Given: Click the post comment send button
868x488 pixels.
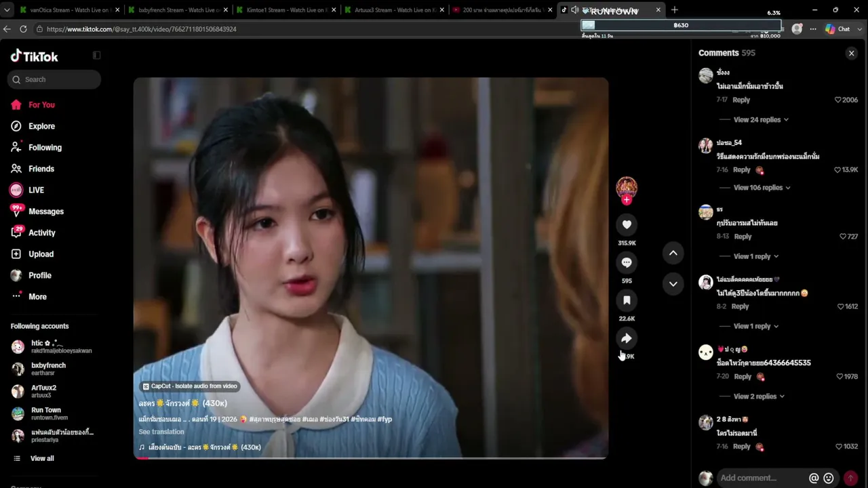Looking at the screenshot, I should [850, 479].
